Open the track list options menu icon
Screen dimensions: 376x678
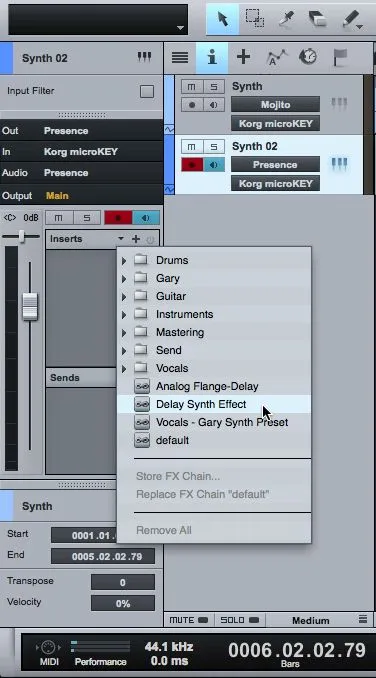point(363,620)
